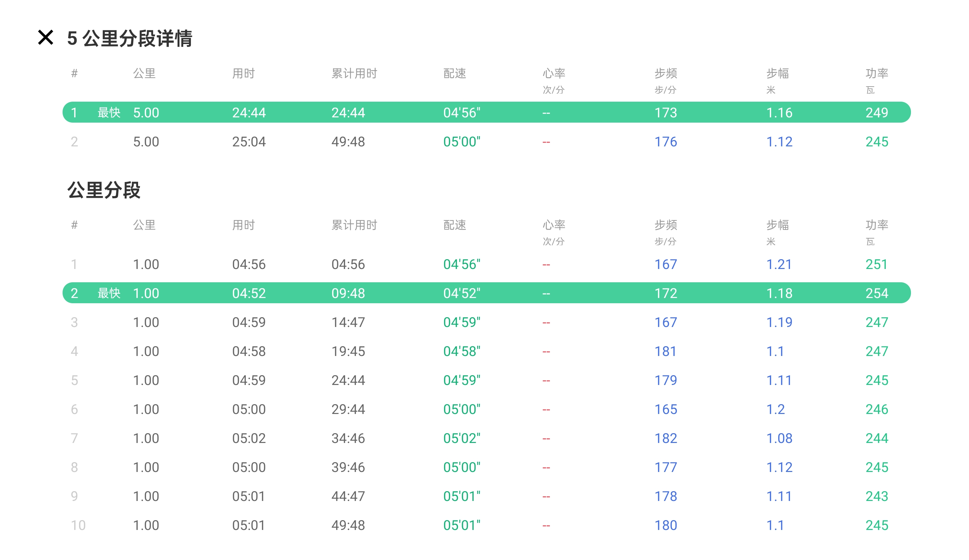
Task: Select kilometer row 8 cumulative 39:46
Action: tap(348, 467)
